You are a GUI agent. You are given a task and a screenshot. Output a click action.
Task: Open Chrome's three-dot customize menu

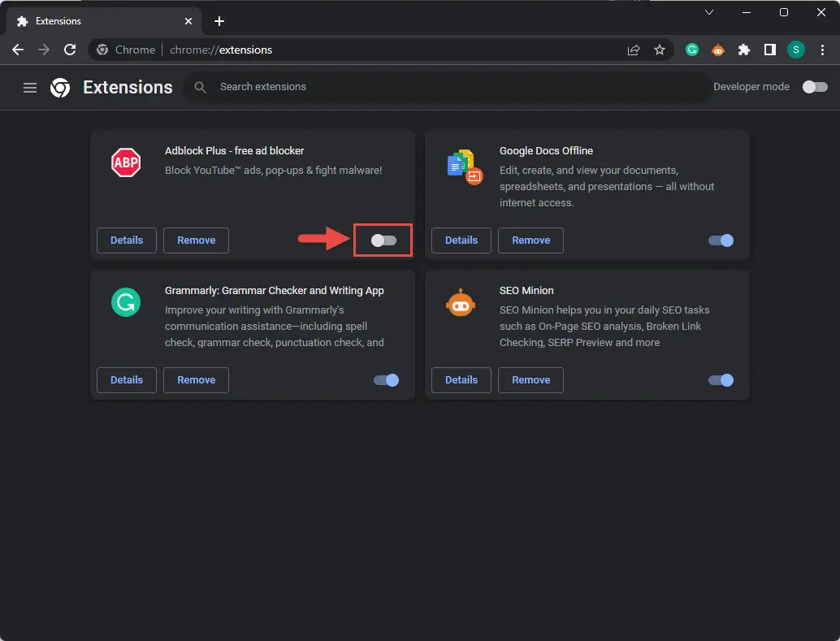tap(822, 50)
